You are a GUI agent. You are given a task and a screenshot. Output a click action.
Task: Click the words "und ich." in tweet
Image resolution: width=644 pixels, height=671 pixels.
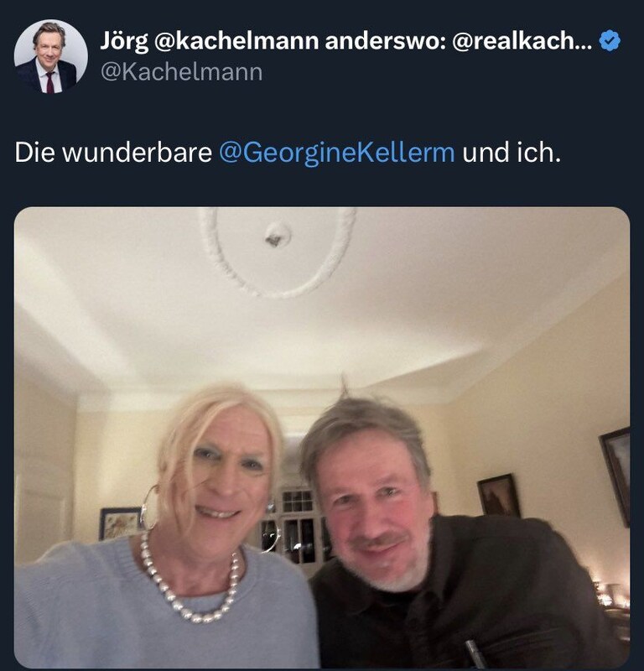(x=512, y=153)
